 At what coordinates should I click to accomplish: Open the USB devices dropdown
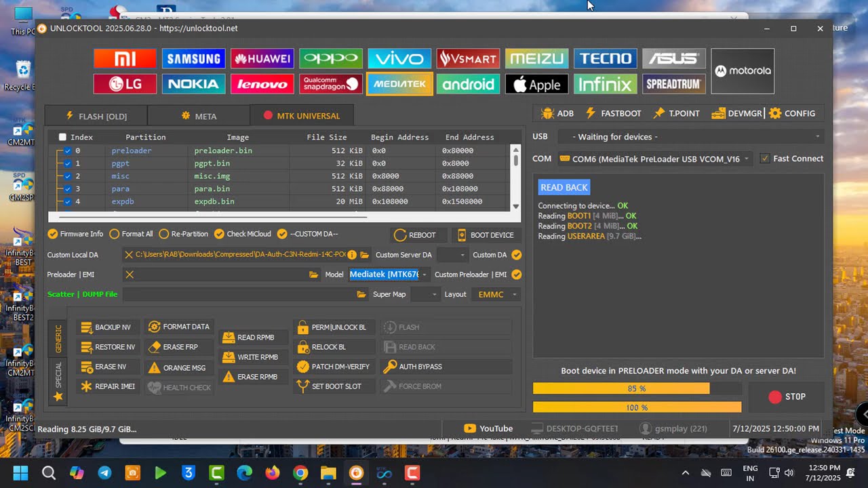pos(691,136)
